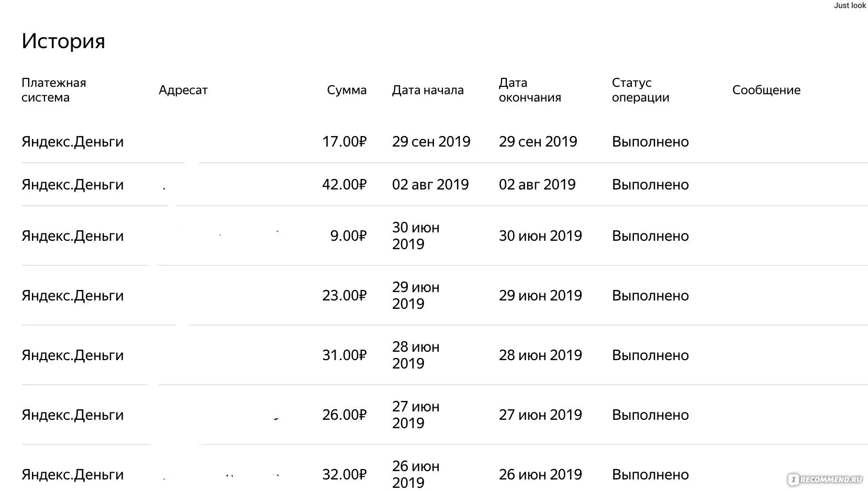Click Выполнено status for 29 сен 2019
The height and width of the screenshot is (491, 868).
650,141
